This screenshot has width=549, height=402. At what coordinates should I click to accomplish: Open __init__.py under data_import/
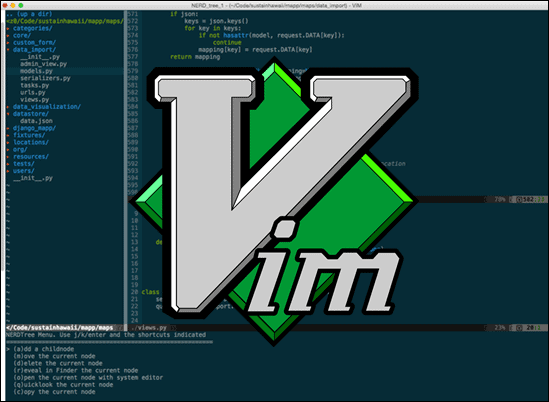[x=40, y=57]
